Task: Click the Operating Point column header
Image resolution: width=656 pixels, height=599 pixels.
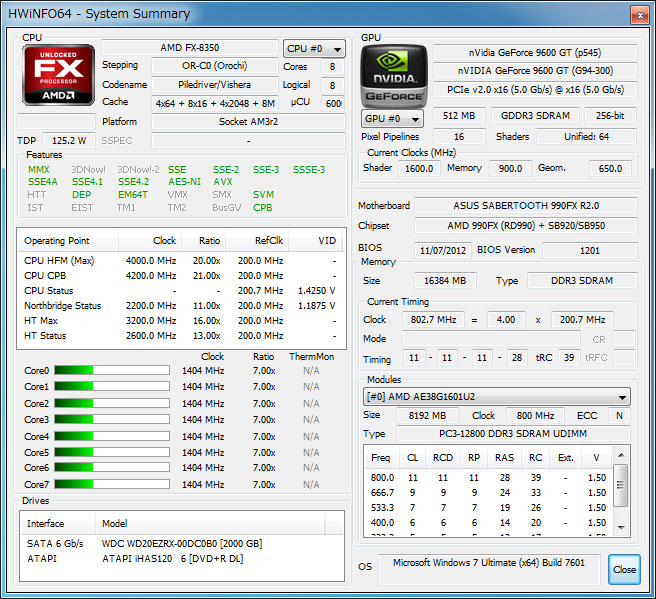Action: point(68,241)
